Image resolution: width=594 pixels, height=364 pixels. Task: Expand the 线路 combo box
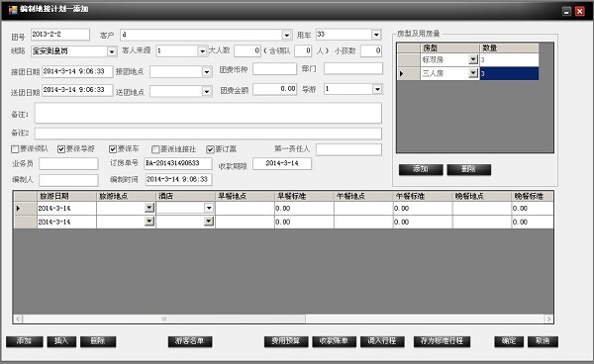coord(111,51)
